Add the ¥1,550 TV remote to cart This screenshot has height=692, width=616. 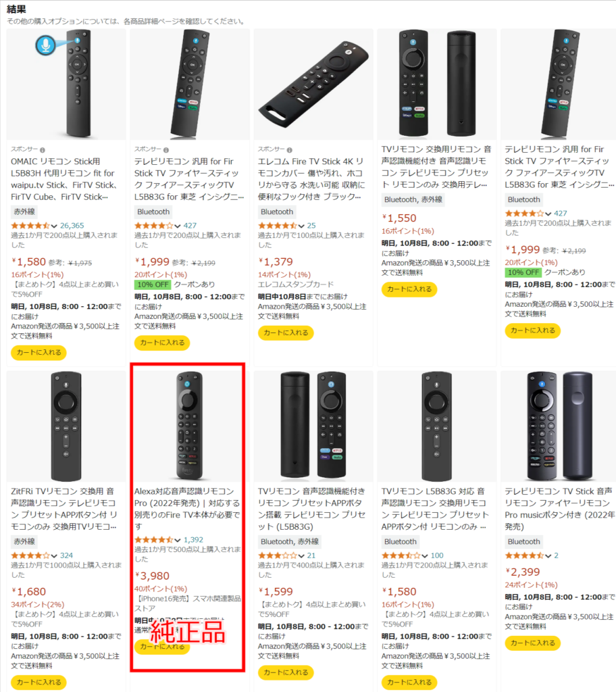coord(409,289)
